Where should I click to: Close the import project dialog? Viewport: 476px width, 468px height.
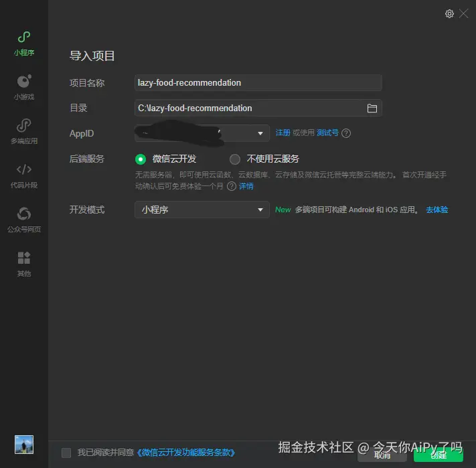pos(463,13)
